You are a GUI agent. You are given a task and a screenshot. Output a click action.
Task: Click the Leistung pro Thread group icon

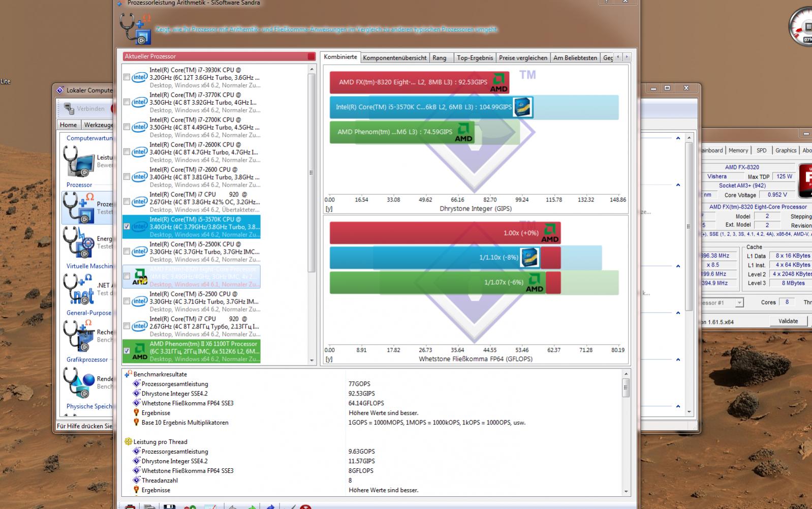[129, 442]
